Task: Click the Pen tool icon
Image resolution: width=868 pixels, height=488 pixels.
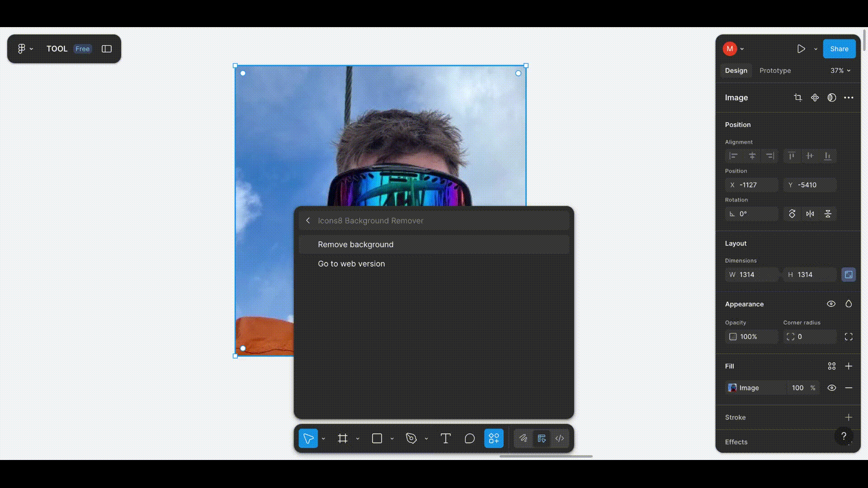Action: [411, 438]
